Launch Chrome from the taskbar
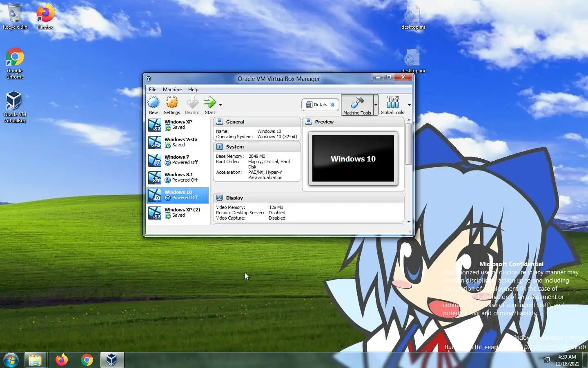This screenshot has width=588, height=368. (87, 360)
